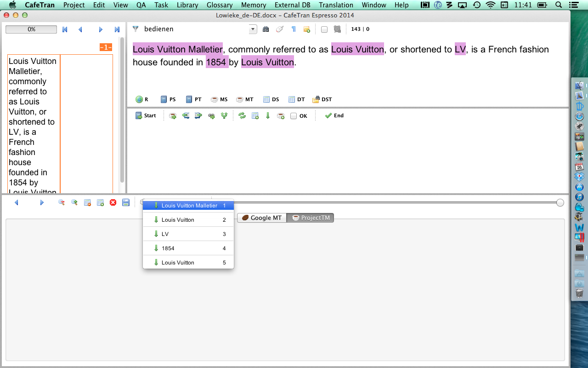Viewport: 588px width, 368px height.
Task: Toggle the pilcrow paragraph marks icon
Action: [294, 29]
